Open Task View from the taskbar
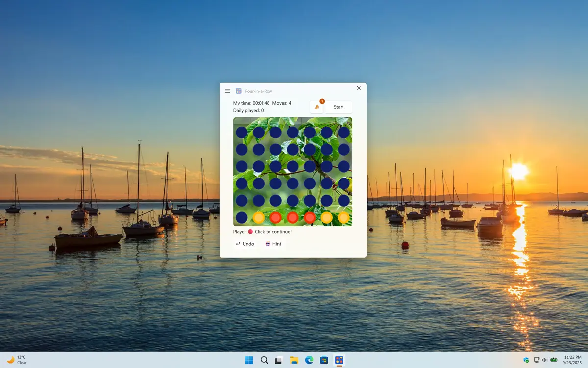This screenshot has width=588, height=368. click(279, 360)
